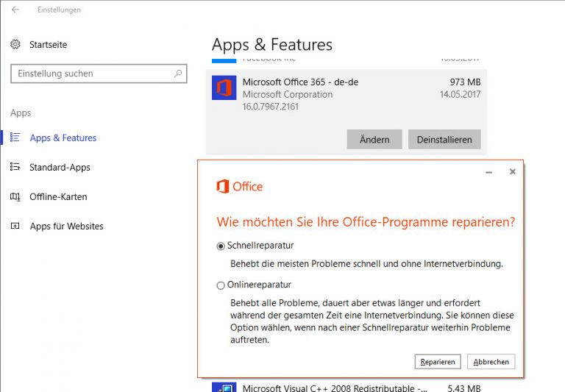Click the Microsoft Office 365 app icon

(224, 88)
